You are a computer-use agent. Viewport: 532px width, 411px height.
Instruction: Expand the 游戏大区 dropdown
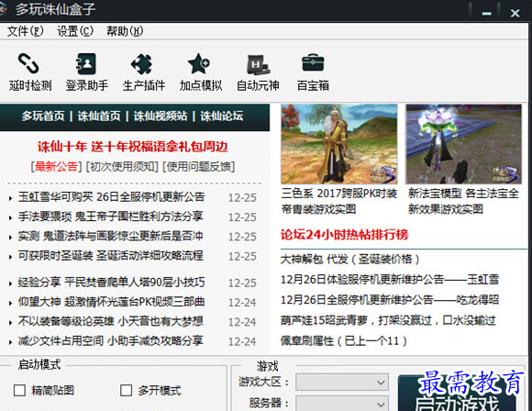tap(342, 383)
